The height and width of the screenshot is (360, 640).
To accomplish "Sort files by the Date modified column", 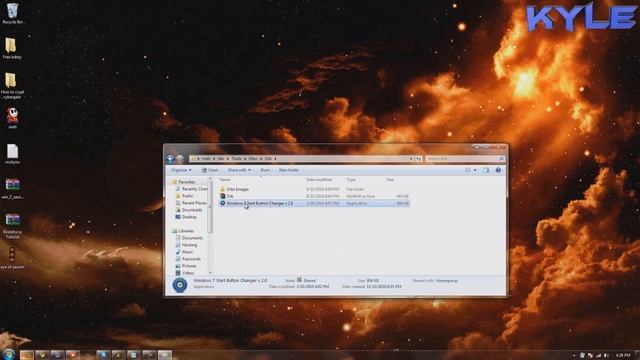I will (319, 180).
